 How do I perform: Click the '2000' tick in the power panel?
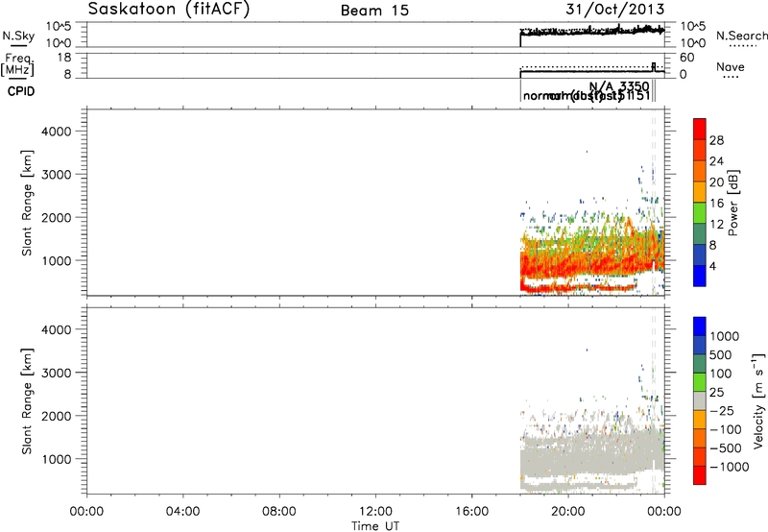(x=57, y=217)
